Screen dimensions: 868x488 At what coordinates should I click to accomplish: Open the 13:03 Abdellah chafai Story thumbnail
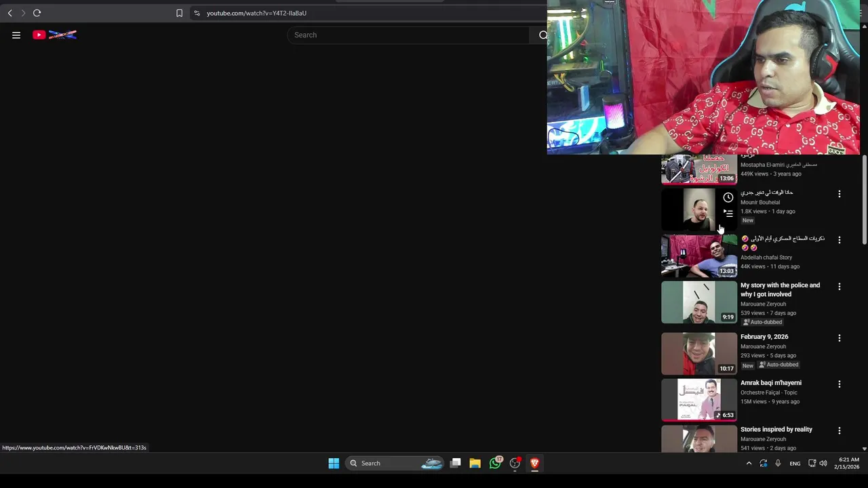pos(699,256)
